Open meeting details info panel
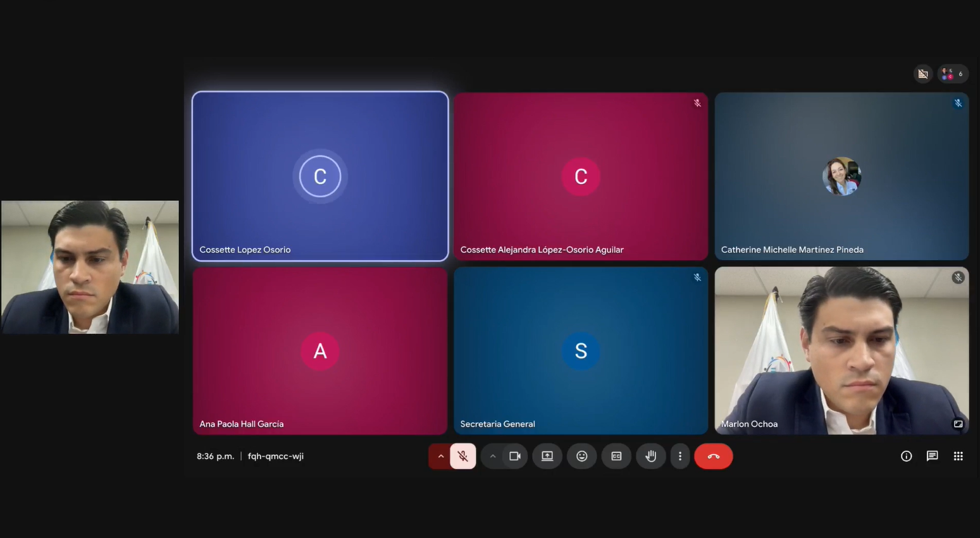 coord(906,456)
